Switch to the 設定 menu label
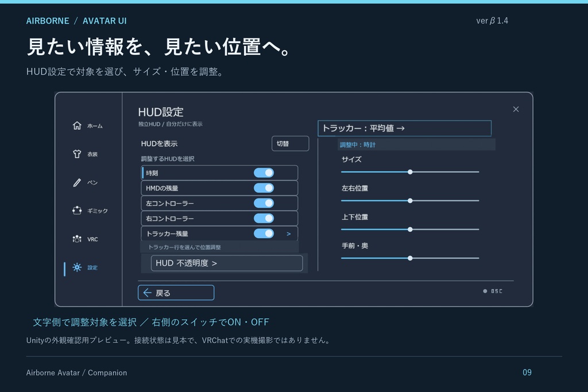588x392 pixels. click(x=92, y=267)
